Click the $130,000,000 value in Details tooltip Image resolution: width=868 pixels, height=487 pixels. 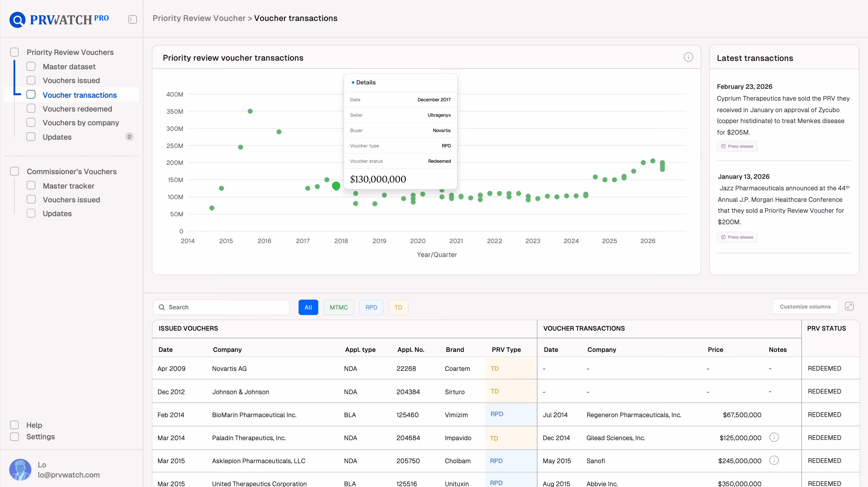coord(378,179)
